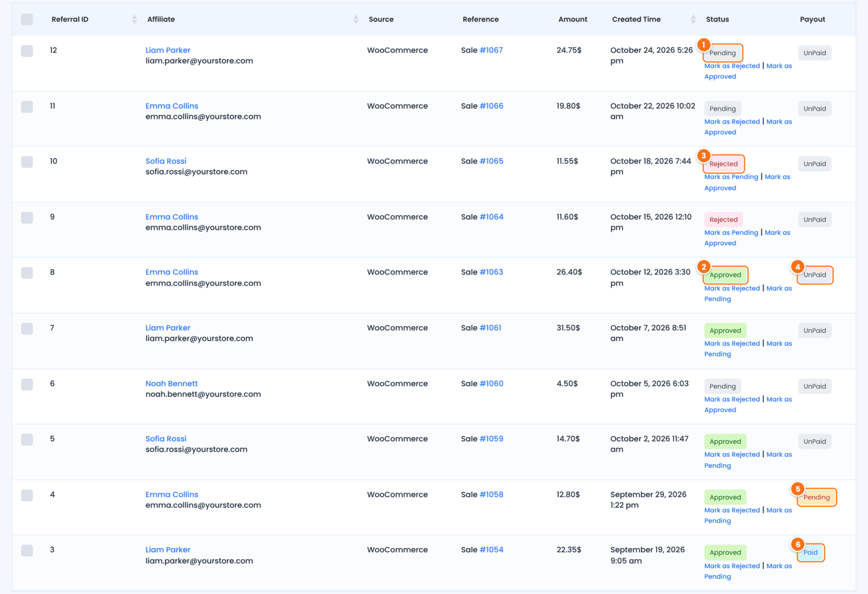Follow the #1054 sale link
The height and width of the screenshot is (594, 868).
pos(491,550)
